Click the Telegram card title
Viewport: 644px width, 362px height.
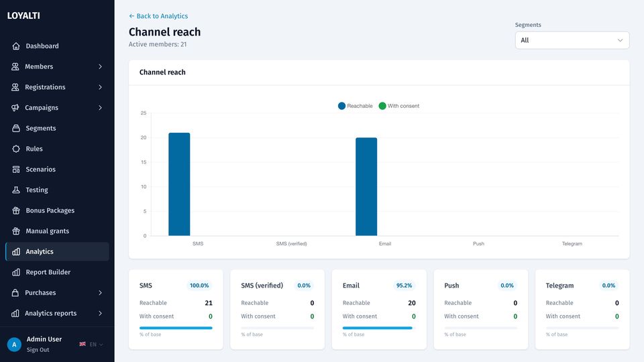pyautogui.click(x=559, y=286)
